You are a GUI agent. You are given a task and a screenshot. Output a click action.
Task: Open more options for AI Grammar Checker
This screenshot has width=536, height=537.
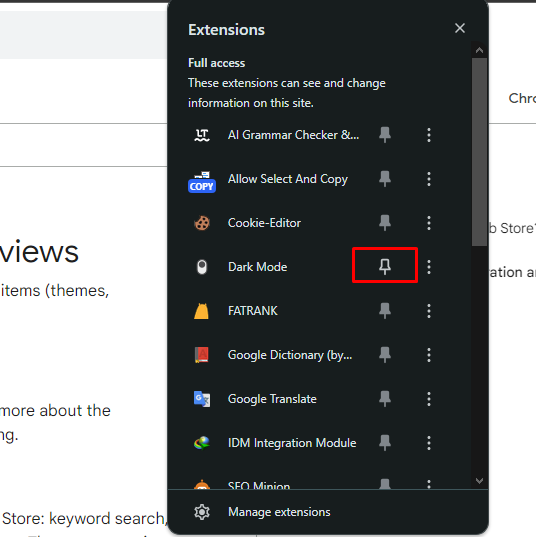(x=429, y=135)
